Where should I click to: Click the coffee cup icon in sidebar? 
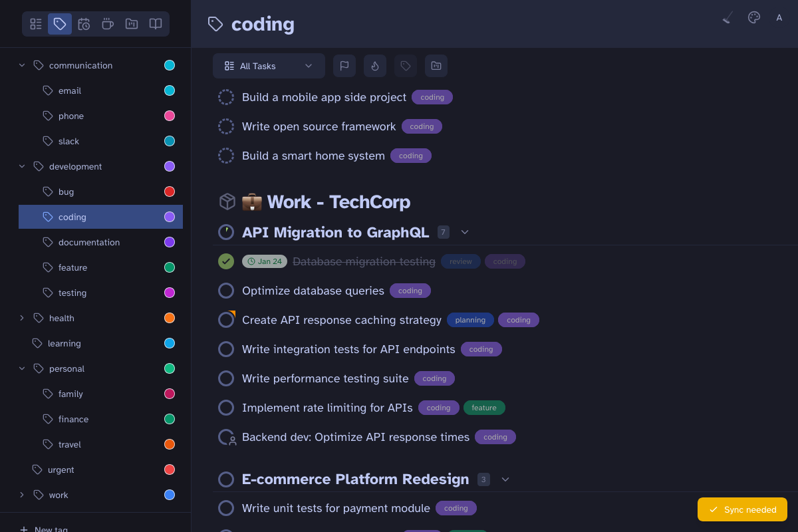click(108, 24)
